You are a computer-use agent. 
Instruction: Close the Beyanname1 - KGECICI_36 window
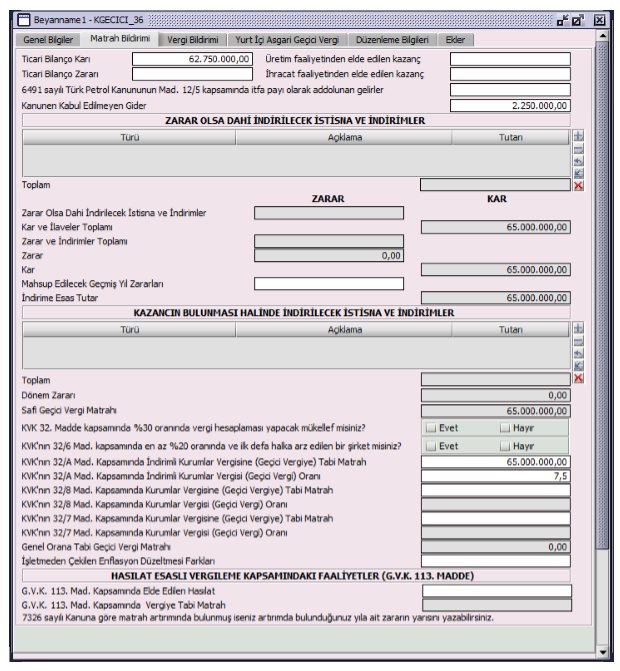pyautogui.click(x=599, y=20)
